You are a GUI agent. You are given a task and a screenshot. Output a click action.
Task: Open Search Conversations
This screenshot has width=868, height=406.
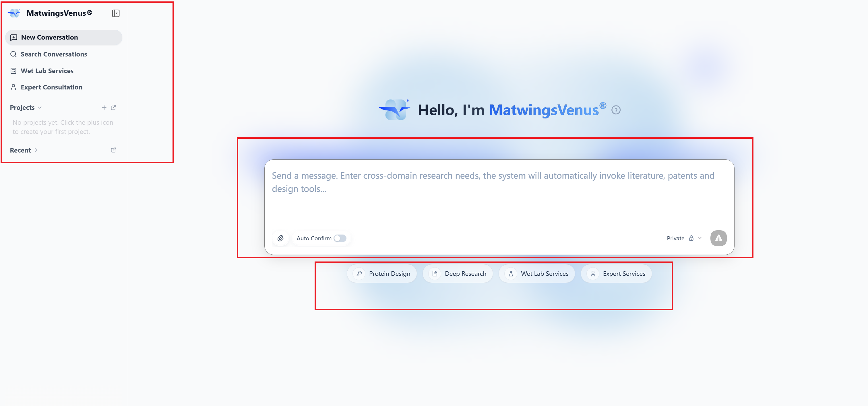click(64, 54)
